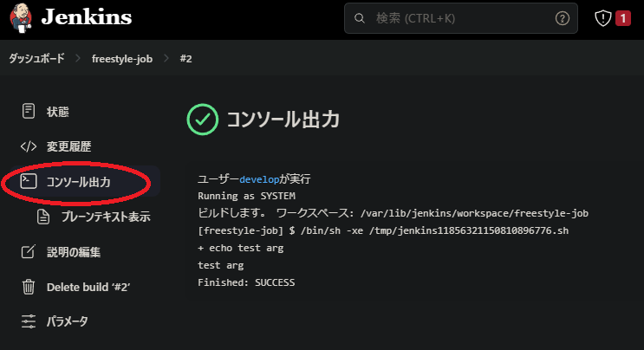This screenshot has width=644, height=350.
Task: Open search help question mark icon
Action: pyautogui.click(x=563, y=18)
